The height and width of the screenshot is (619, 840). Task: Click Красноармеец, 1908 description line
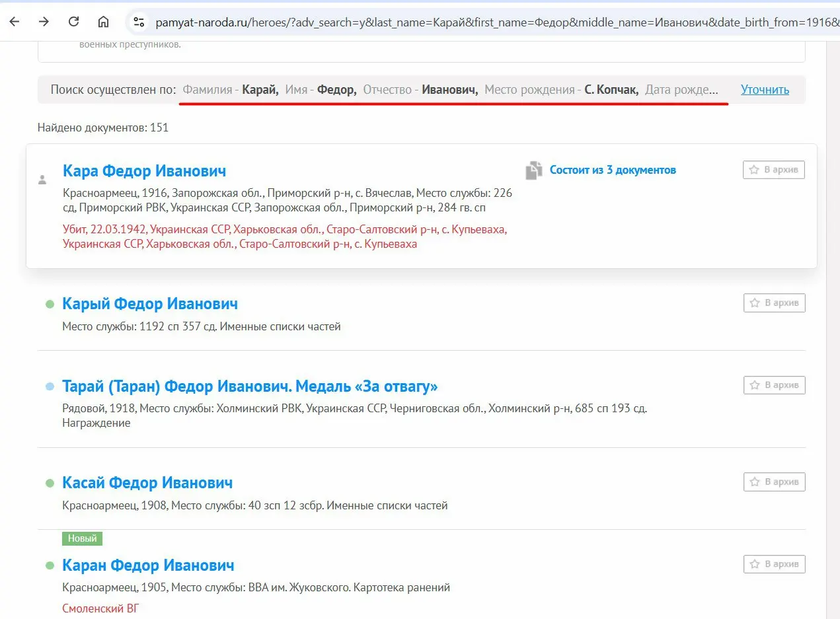pos(255,505)
